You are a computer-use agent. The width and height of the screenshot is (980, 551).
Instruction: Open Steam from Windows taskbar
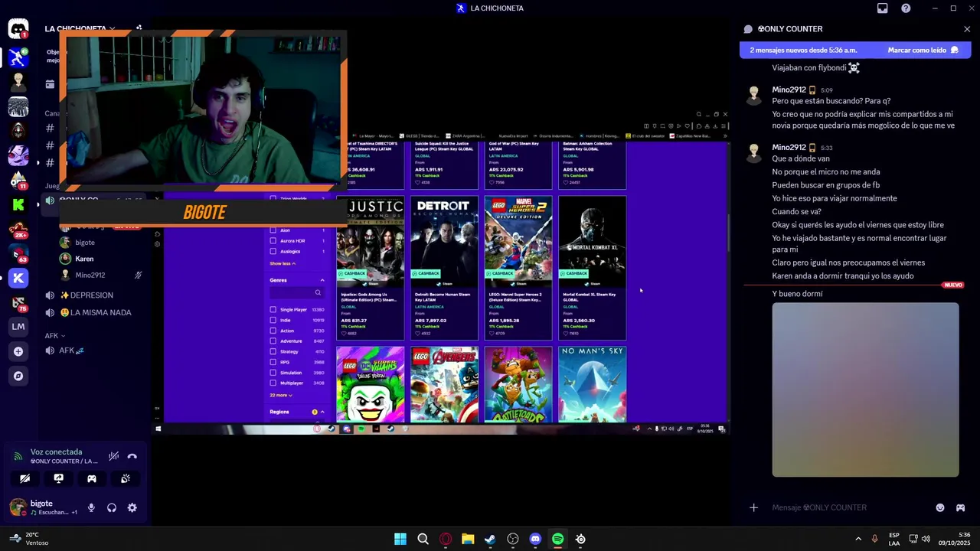click(x=490, y=540)
